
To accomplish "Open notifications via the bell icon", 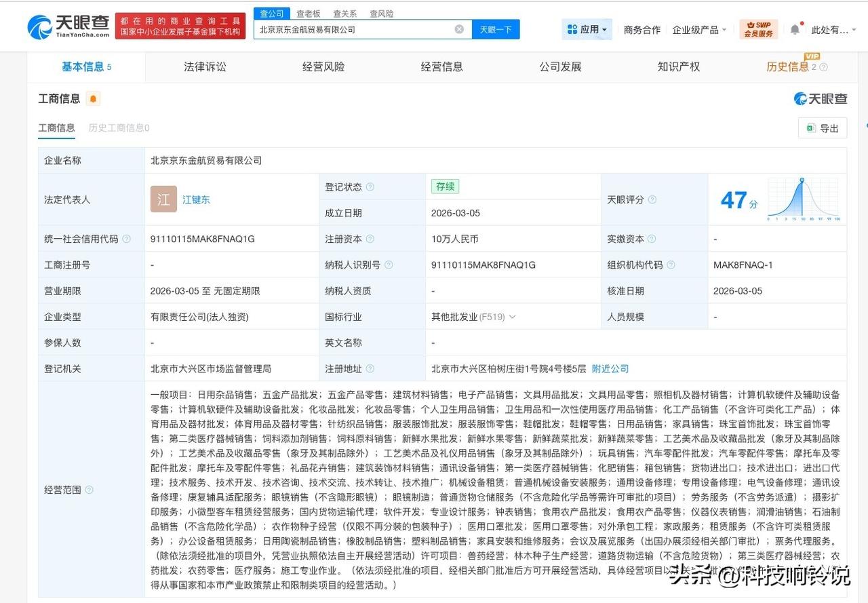I will [x=794, y=29].
